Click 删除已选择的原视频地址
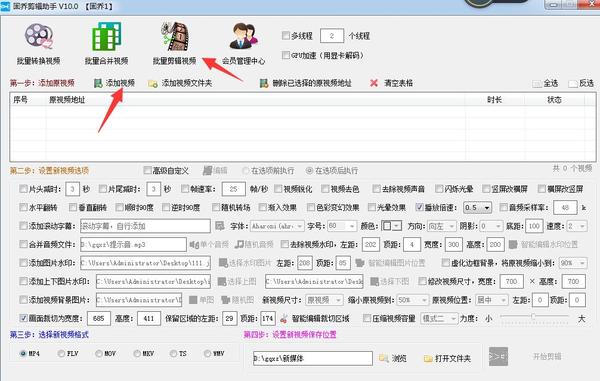The width and height of the screenshot is (600, 381). coord(305,83)
